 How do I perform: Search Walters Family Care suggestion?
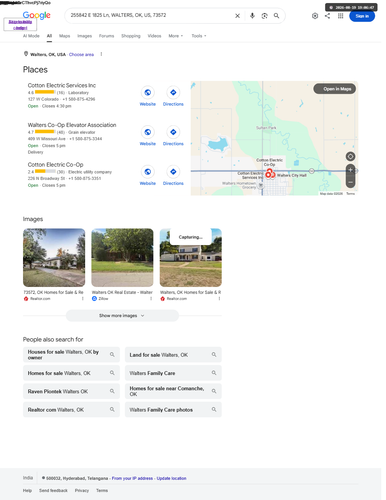(x=173, y=373)
